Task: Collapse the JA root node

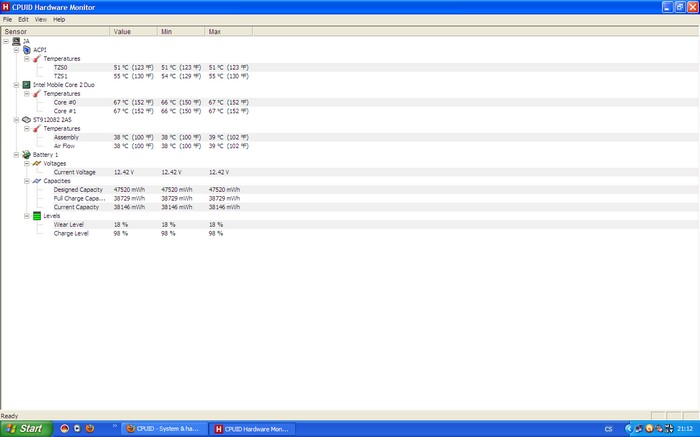Action: (x=6, y=41)
